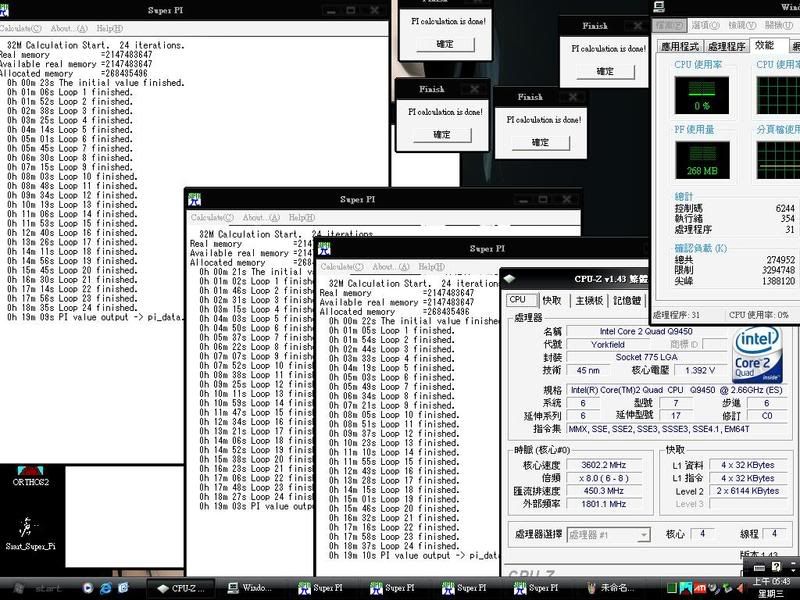Viewport: 800px width, 600px height.
Task: Click the Socket 775 LGA package field
Action: [646, 357]
